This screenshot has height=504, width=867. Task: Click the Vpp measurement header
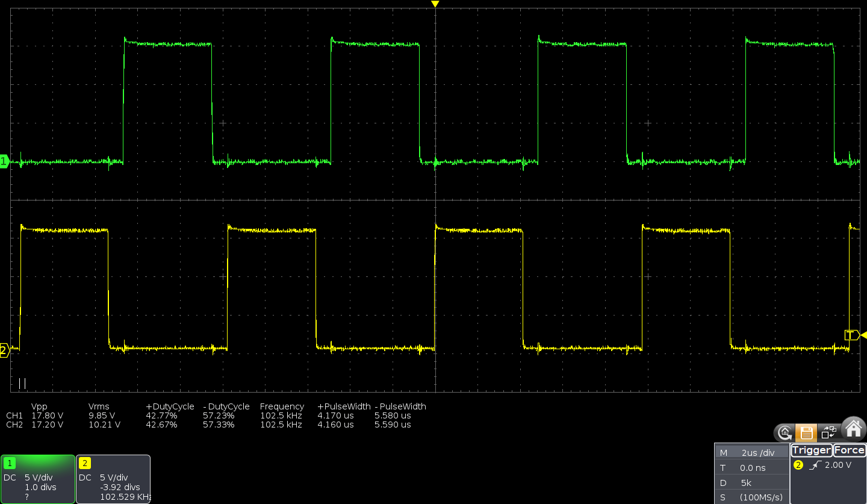[x=40, y=406]
